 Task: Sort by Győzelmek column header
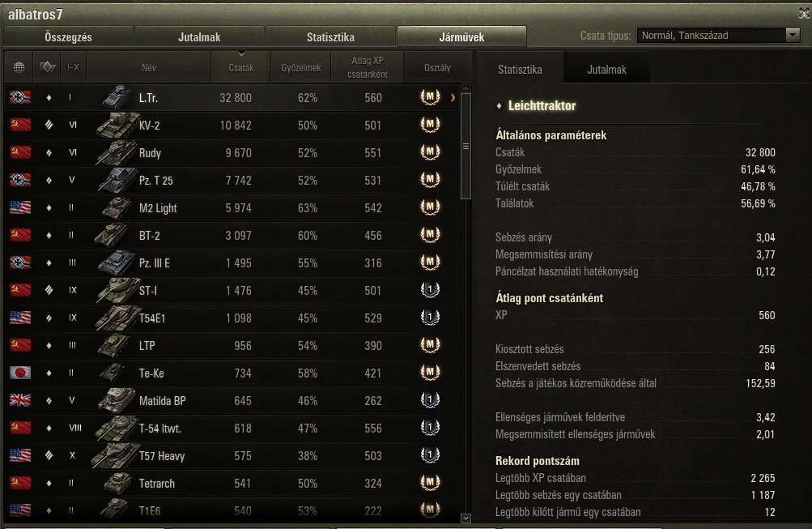[301, 67]
